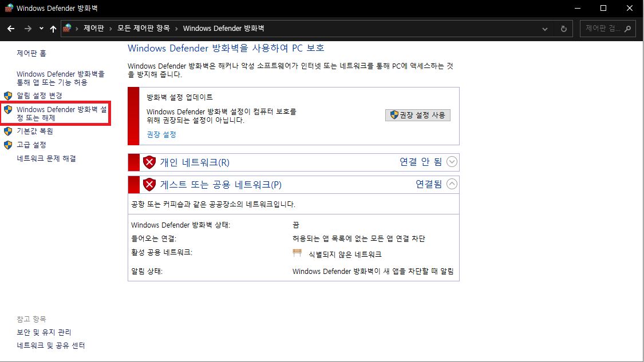Screen dimensions: 644x362
Task: Close the Windows Defender 방화벽 window
Action: coord(630,8)
